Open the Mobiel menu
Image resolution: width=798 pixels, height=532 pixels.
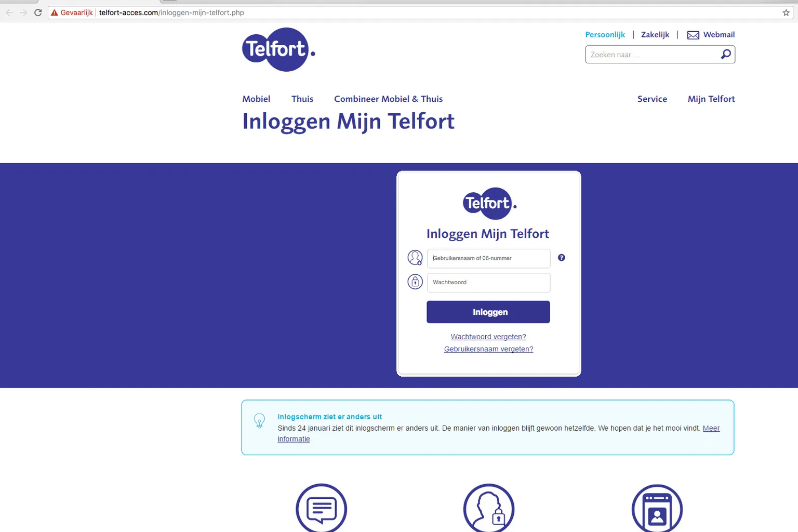click(x=256, y=99)
